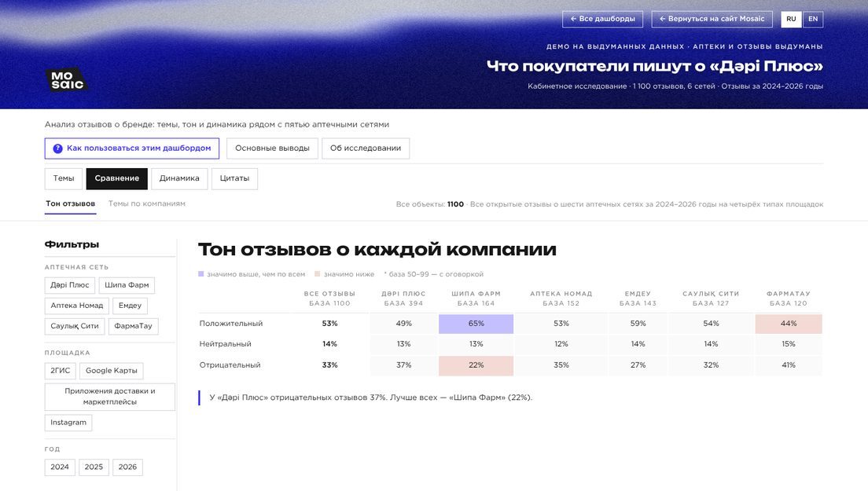This screenshot has width=868, height=491.
Task: Filter reviews by year 2024
Action: [60, 467]
